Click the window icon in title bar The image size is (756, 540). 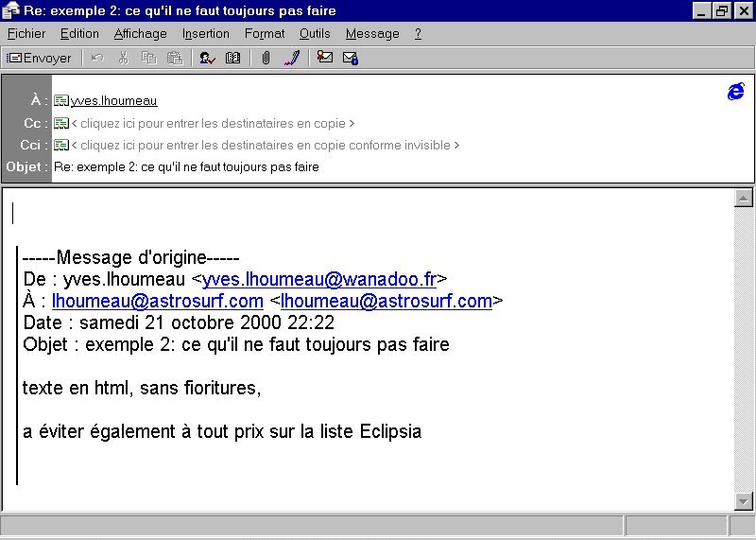coord(10,10)
